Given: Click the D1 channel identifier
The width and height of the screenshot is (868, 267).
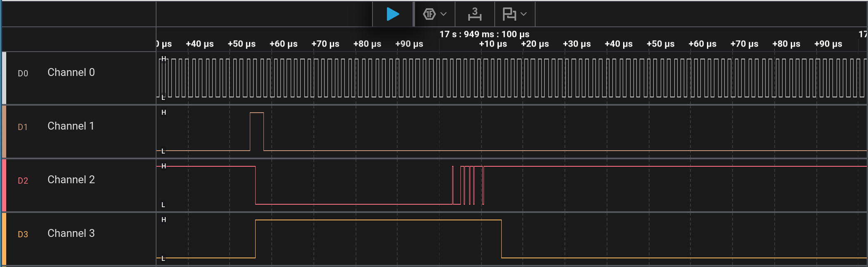Looking at the screenshot, I should click(x=23, y=127).
